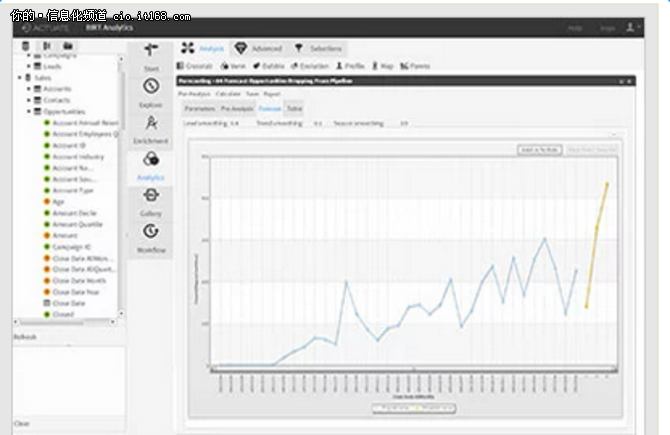Select the Account Type field

73,191
